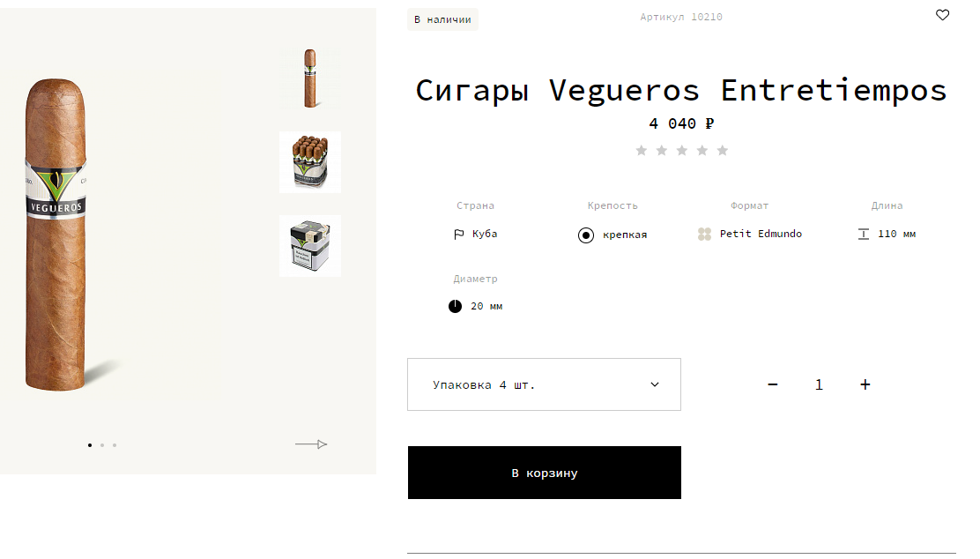Click the quantity field showing 1
Image resolution: width=980 pixels, height=559 pixels.
pos(819,384)
